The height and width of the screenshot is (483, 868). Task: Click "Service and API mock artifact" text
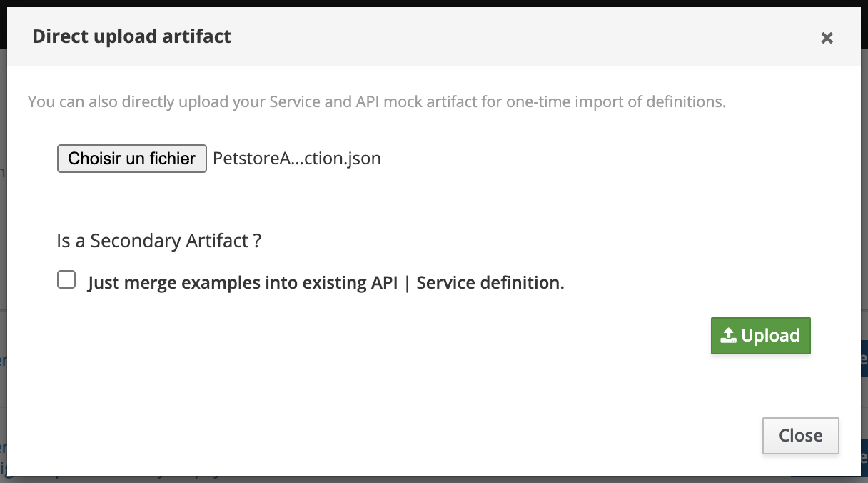(373, 102)
